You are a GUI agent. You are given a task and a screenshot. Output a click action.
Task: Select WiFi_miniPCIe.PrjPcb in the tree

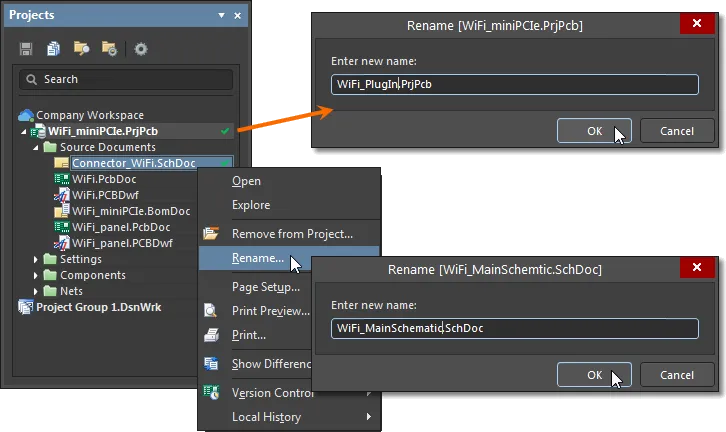tap(103, 131)
